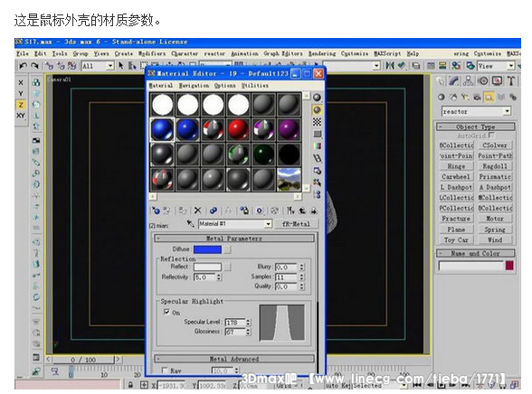Expand the Material #1 name dropdown

[269, 223]
